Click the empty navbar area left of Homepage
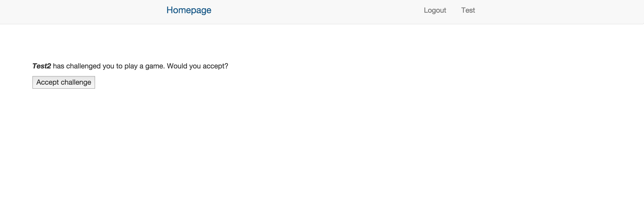Viewport: 644px width, 220px height. [81, 12]
